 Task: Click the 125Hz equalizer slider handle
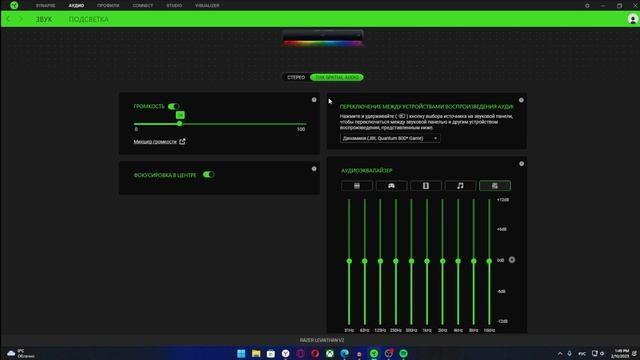click(x=380, y=261)
